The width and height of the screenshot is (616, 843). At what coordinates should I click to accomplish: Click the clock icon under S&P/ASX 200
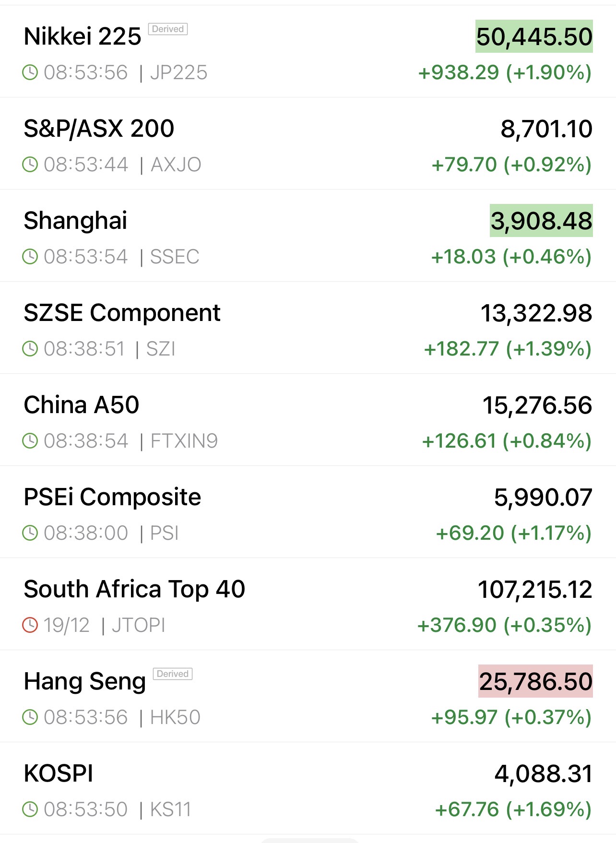click(x=30, y=165)
